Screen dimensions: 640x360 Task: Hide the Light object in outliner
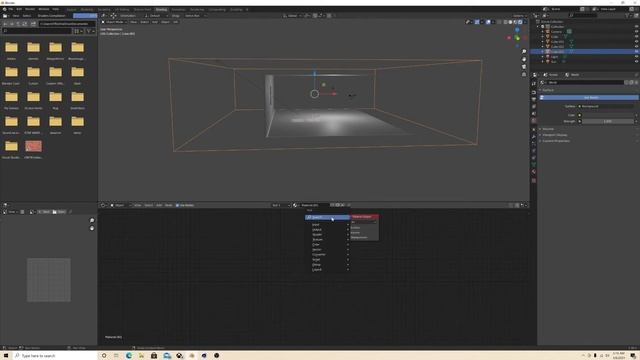click(636, 57)
